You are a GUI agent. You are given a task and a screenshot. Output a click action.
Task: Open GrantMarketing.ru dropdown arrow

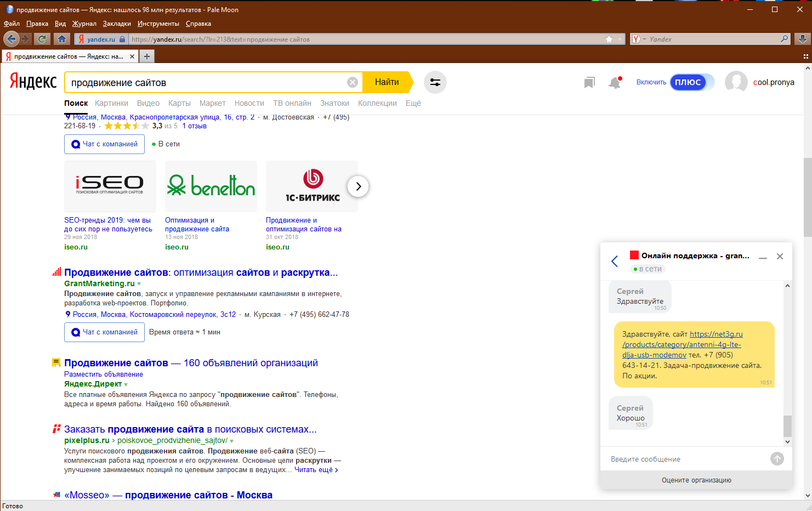pos(139,284)
